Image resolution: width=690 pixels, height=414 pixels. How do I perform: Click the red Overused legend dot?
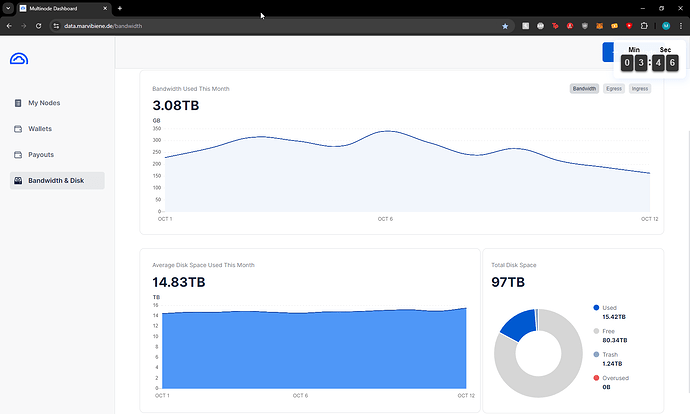597,378
